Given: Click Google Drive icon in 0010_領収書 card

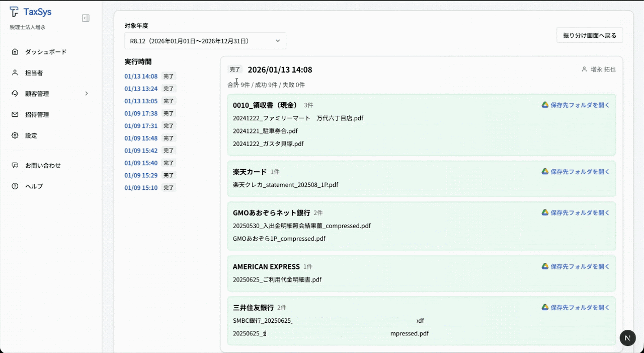Looking at the screenshot, I should pyautogui.click(x=545, y=105).
